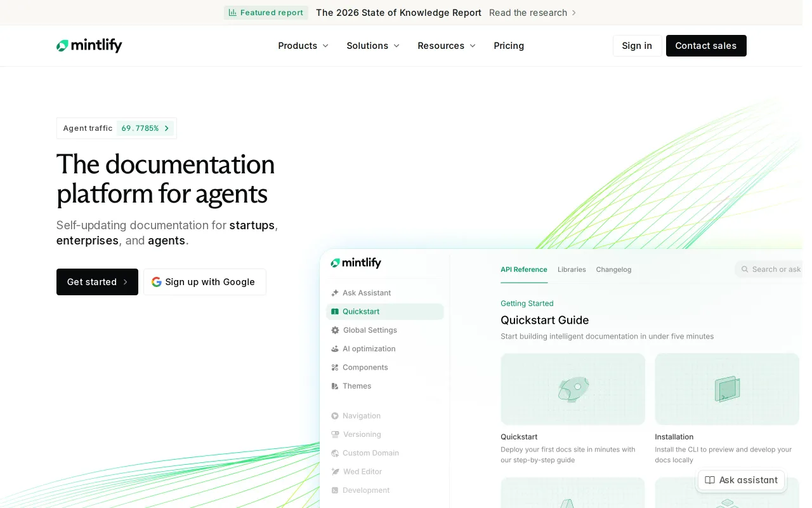Screen dimensions: 812x508
Task: Click the Ask Assistant sparkle icon in sidebar
Action: coord(335,293)
